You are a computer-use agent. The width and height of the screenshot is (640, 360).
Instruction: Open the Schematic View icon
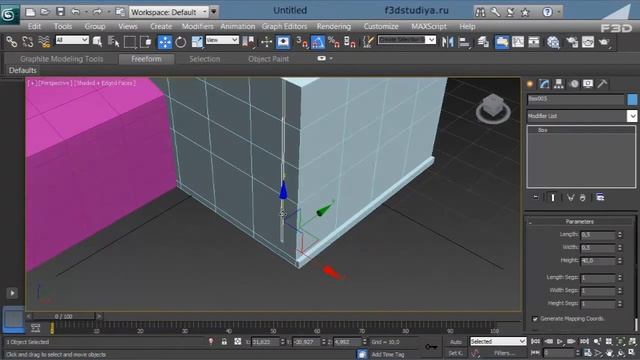533,42
